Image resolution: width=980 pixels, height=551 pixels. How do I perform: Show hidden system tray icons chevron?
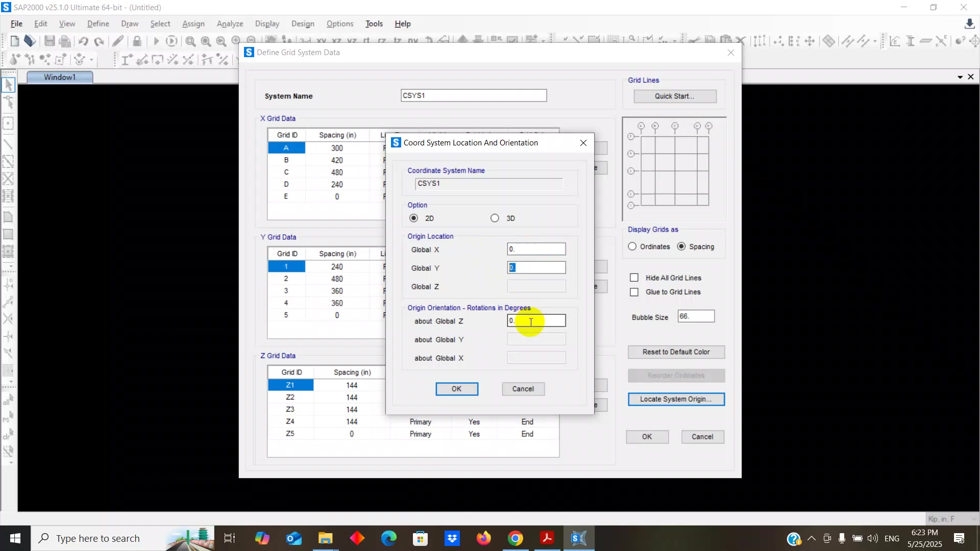(812, 539)
